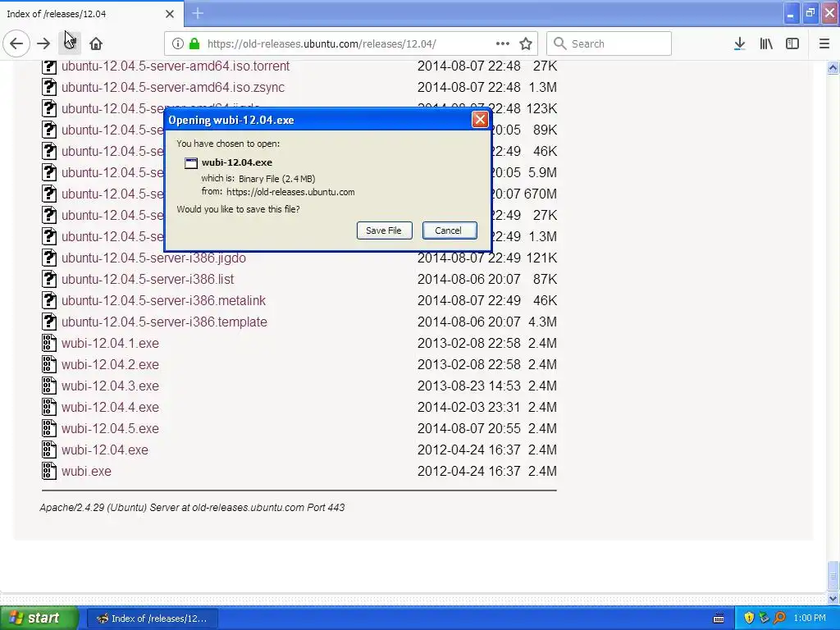Click unknown-file icon beside server-i386.metalink
Viewport: 840px width, 630px height.
[x=48, y=300]
